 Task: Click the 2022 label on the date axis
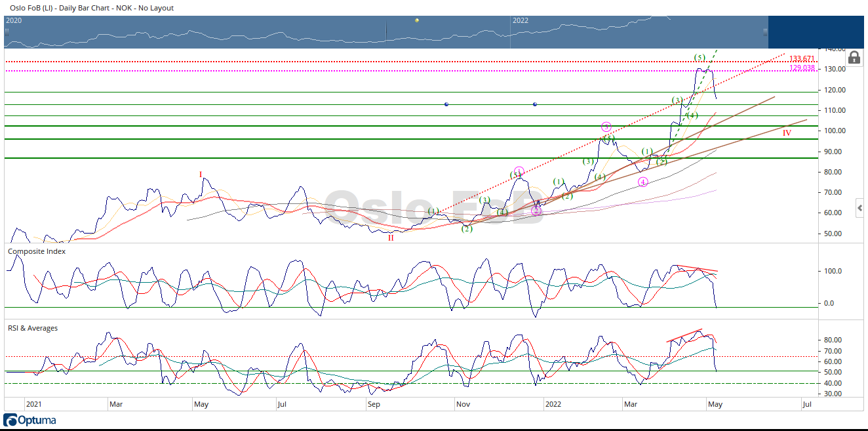[554, 404]
